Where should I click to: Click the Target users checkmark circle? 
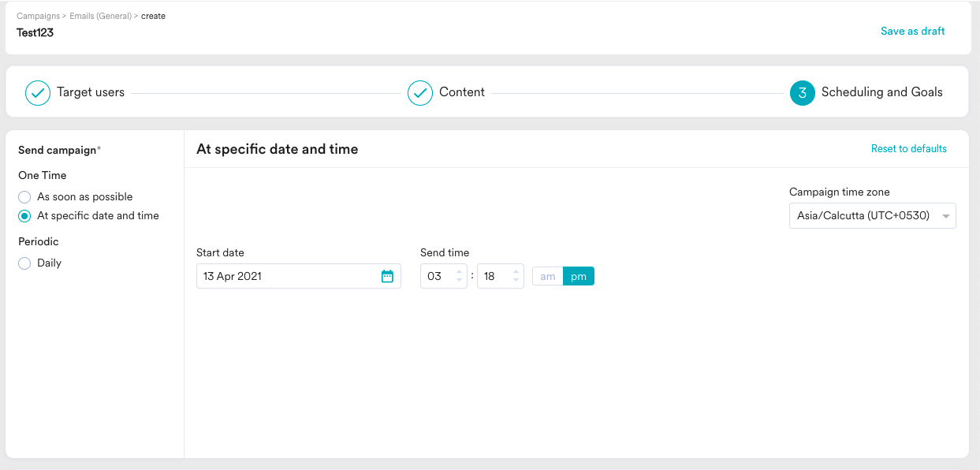click(38, 92)
